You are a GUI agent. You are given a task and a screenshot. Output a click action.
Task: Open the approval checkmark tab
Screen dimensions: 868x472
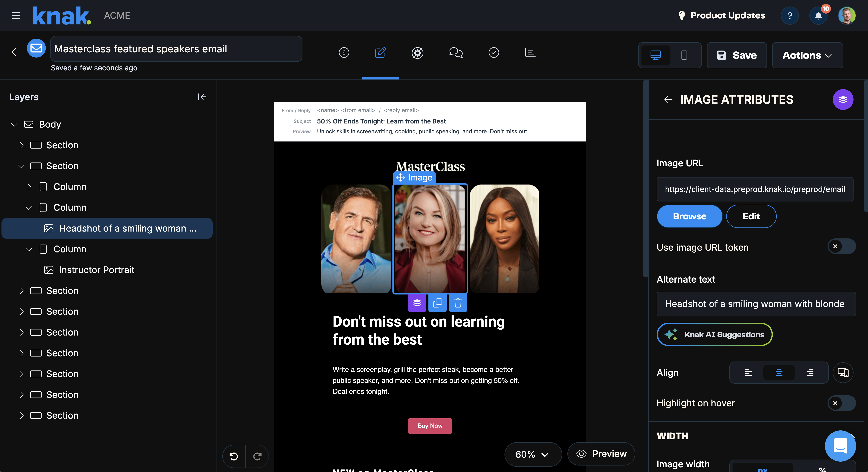tap(494, 53)
